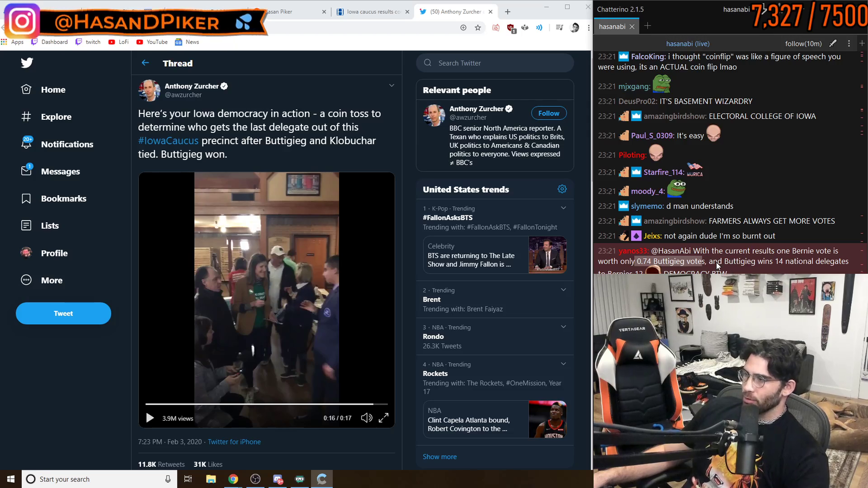Click the blue Tweet button
This screenshot has width=868, height=488.
click(63, 313)
